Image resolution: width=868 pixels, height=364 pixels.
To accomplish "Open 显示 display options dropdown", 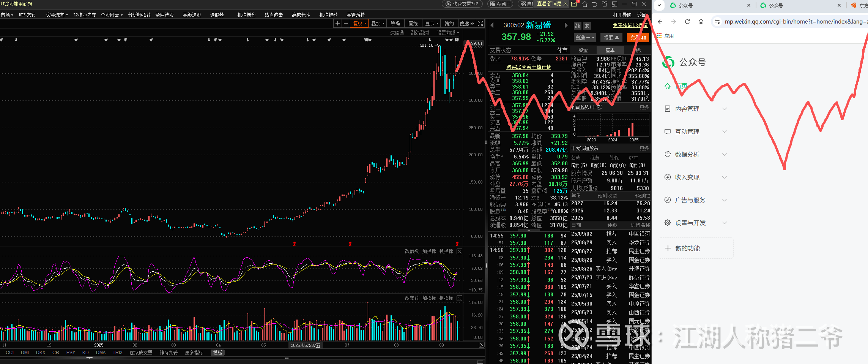I will [x=432, y=24].
